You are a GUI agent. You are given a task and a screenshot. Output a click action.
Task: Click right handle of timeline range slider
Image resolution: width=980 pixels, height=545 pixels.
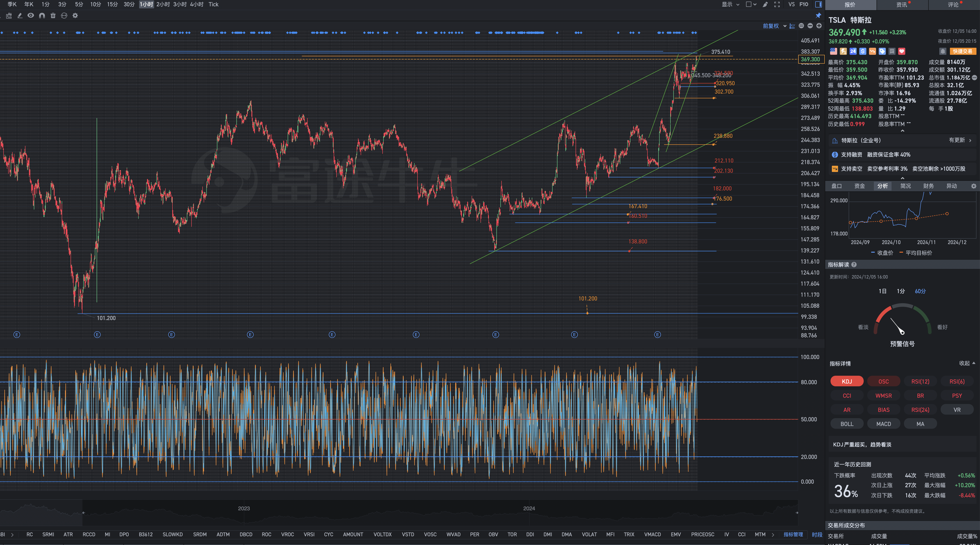click(797, 513)
